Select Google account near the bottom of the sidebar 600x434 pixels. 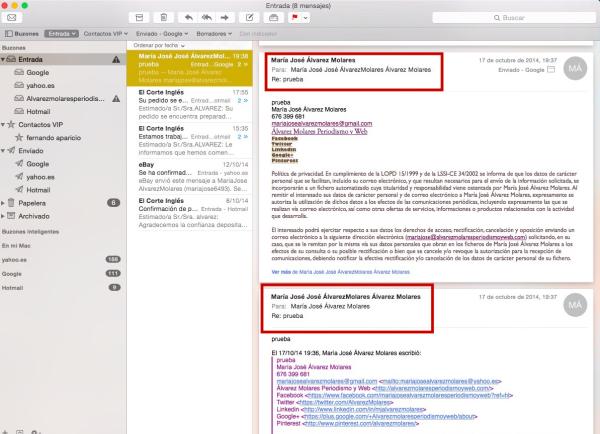pyautogui.click(x=11, y=274)
